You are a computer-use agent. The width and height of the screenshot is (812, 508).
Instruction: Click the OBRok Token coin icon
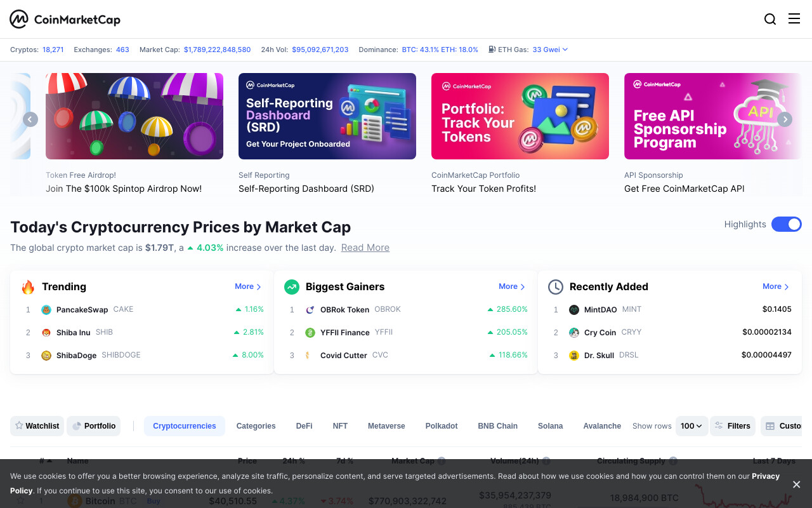310,310
